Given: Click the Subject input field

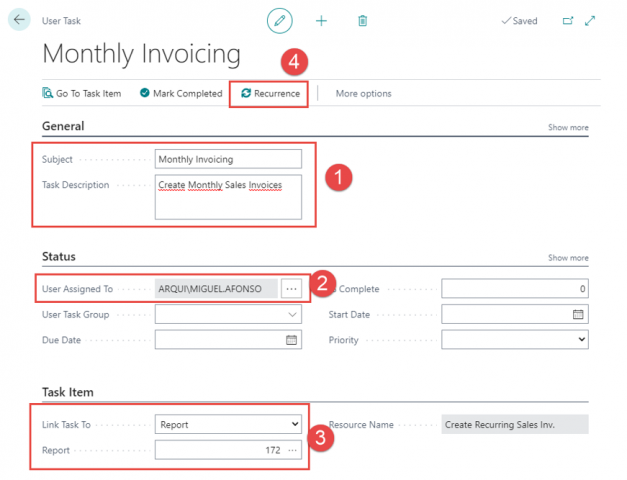Looking at the screenshot, I should 228,159.
